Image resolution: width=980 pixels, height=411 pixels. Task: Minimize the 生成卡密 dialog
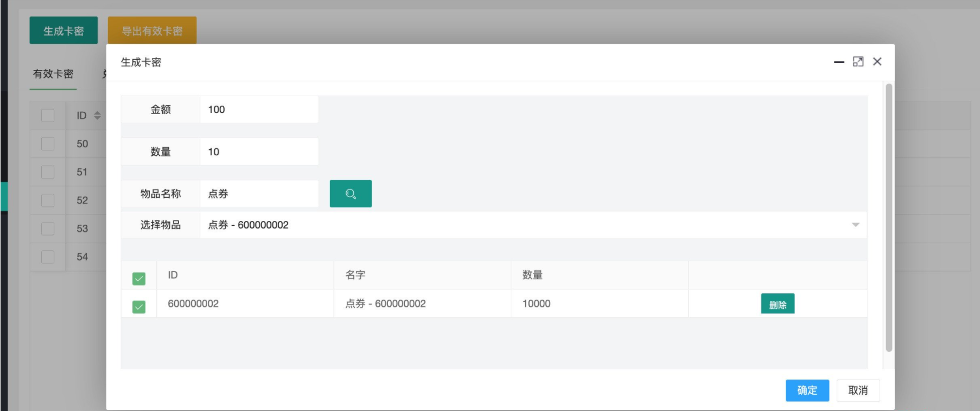839,62
